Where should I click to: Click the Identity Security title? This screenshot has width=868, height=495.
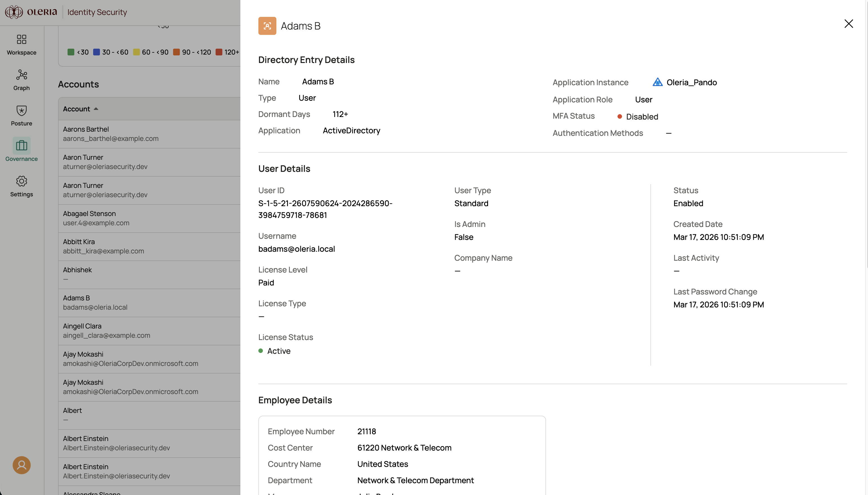[x=97, y=12]
